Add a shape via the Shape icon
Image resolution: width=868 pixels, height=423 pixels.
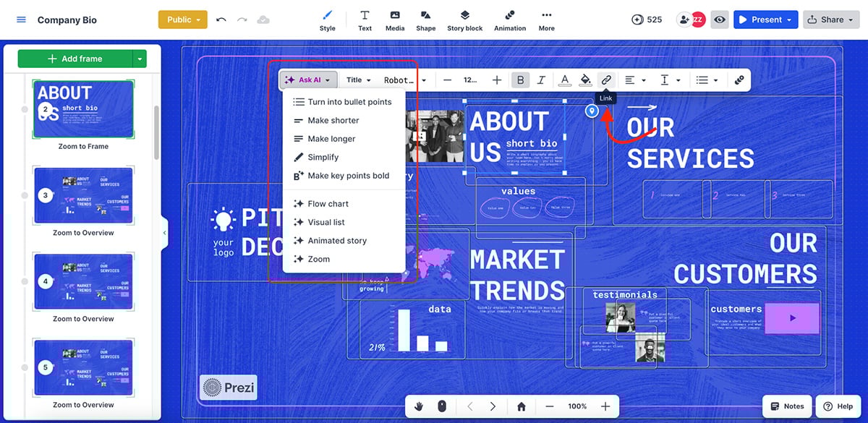(x=425, y=20)
